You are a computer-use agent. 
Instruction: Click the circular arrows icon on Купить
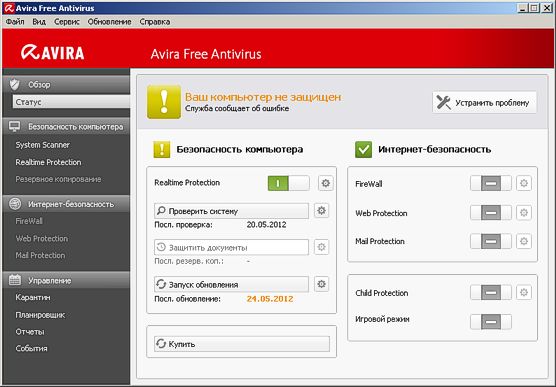[161, 344]
